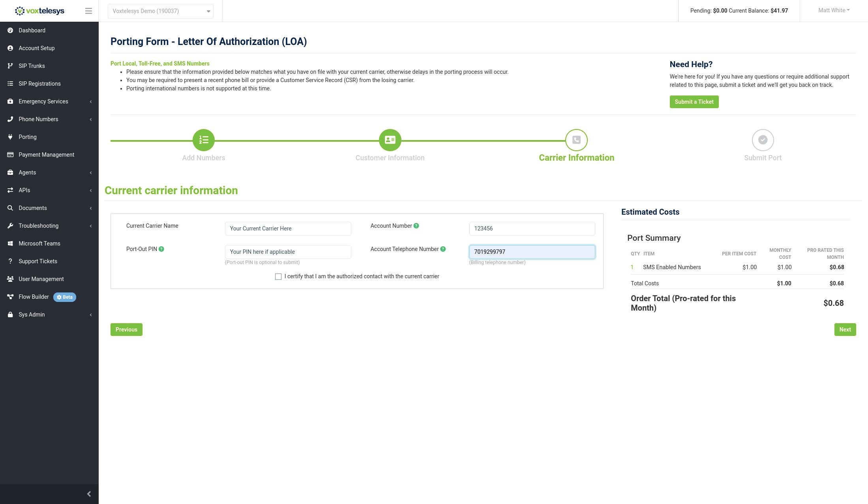Click the Customer Information step label
Viewport: 868px width, 504px height.
tap(390, 158)
